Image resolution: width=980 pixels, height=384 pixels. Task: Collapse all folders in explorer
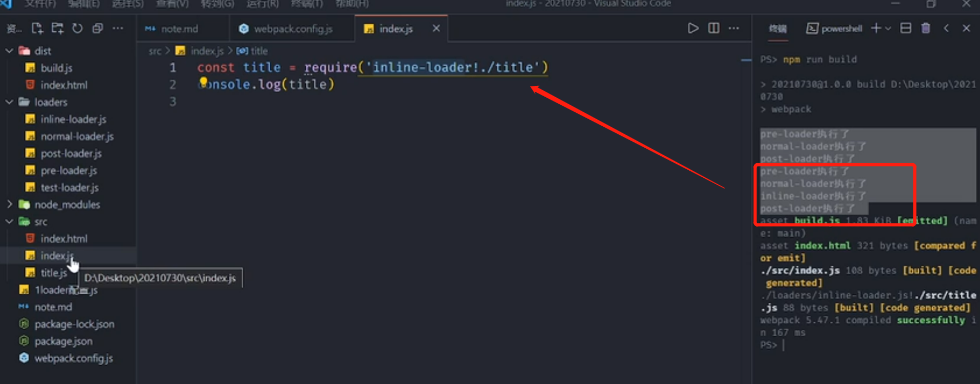[98, 28]
